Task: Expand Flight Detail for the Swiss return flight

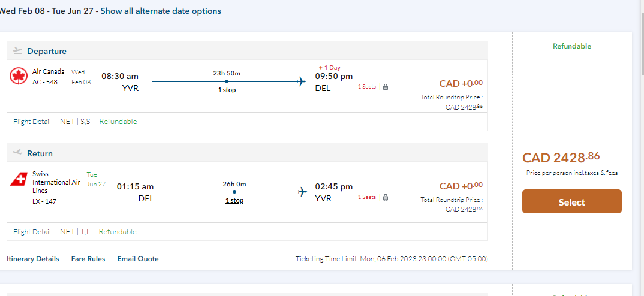Action: click(32, 232)
